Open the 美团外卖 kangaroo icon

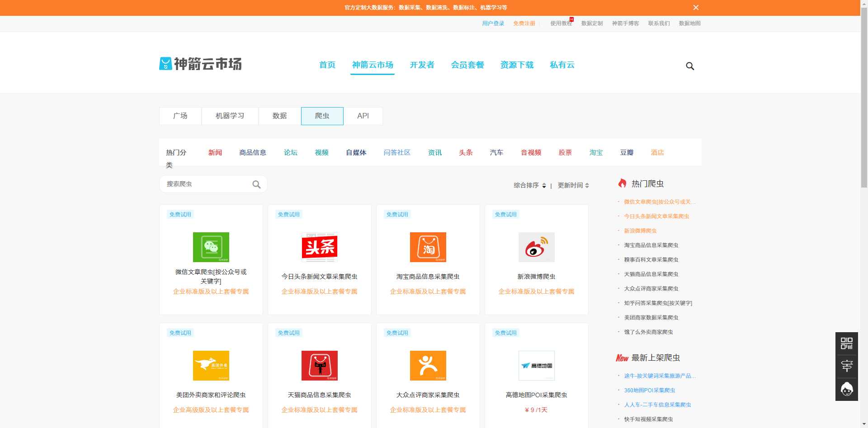[x=211, y=366]
